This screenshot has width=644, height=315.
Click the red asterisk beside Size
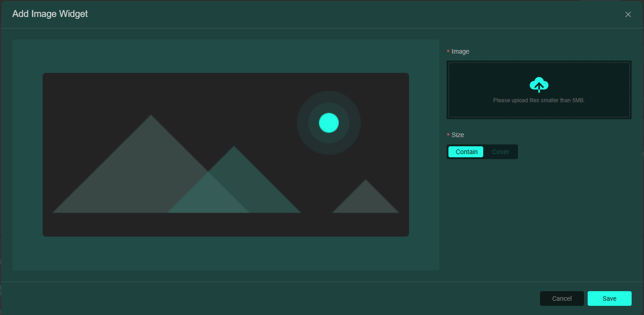pyautogui.click(x=448, y=135)
